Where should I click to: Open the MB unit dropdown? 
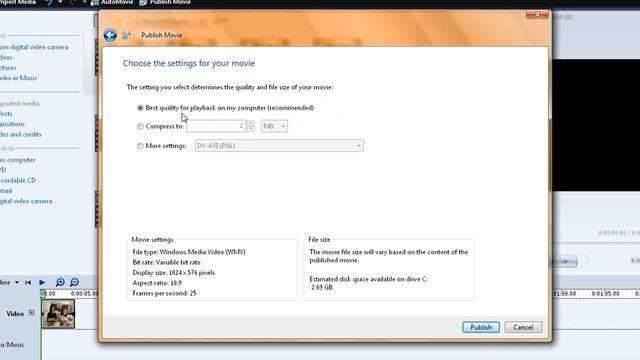tap(274, 126)
